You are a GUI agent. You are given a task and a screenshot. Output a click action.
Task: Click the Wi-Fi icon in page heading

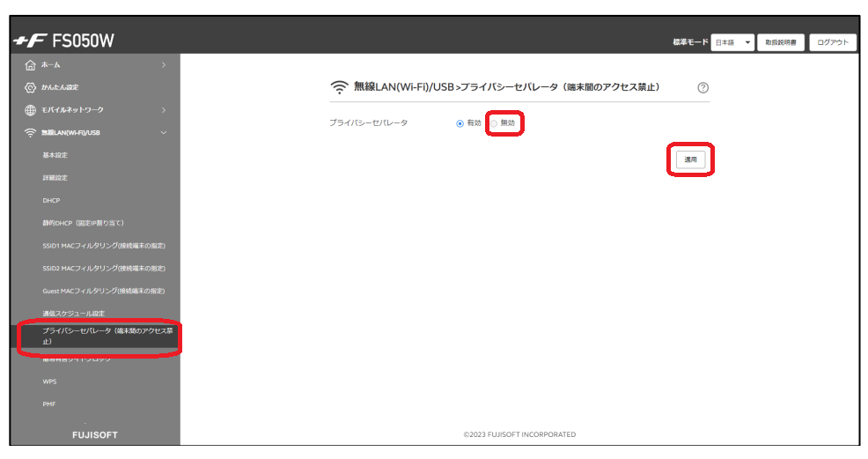pos(339,87)
